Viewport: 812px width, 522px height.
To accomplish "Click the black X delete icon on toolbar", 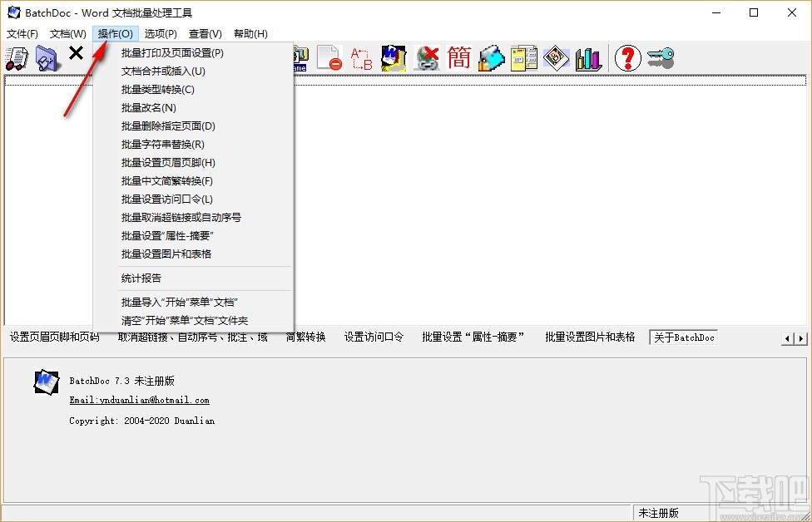I will [76, 55].
